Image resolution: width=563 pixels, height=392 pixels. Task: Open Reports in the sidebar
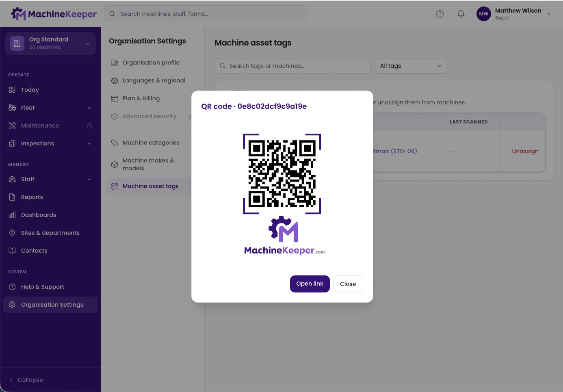[50, 197]
